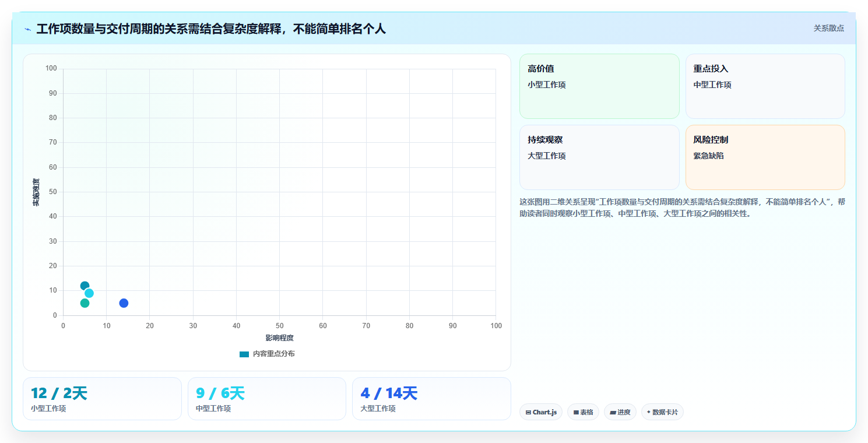Click the description paragraph starting 这张图用二维关系
The width and height of the screenshot is (868, 443).
click(x=682, y=208)
